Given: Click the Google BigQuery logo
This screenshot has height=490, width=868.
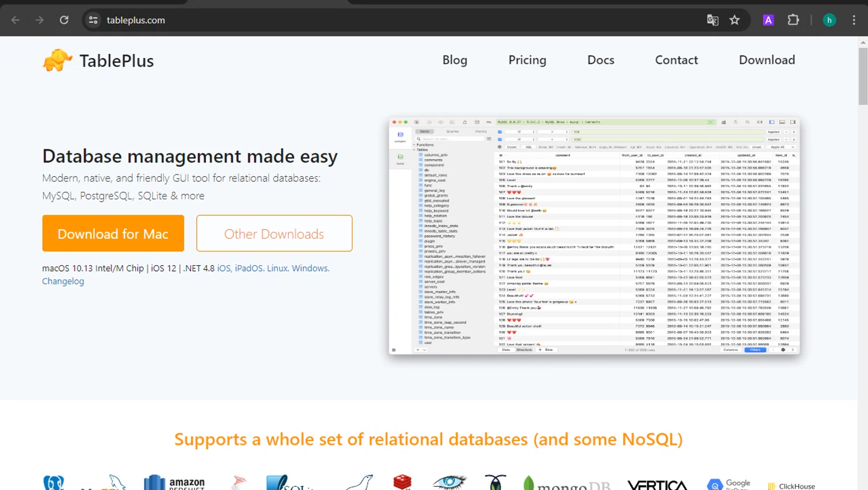Looking at the screenshot, I should pyautogui.click(x=729, y=484).
